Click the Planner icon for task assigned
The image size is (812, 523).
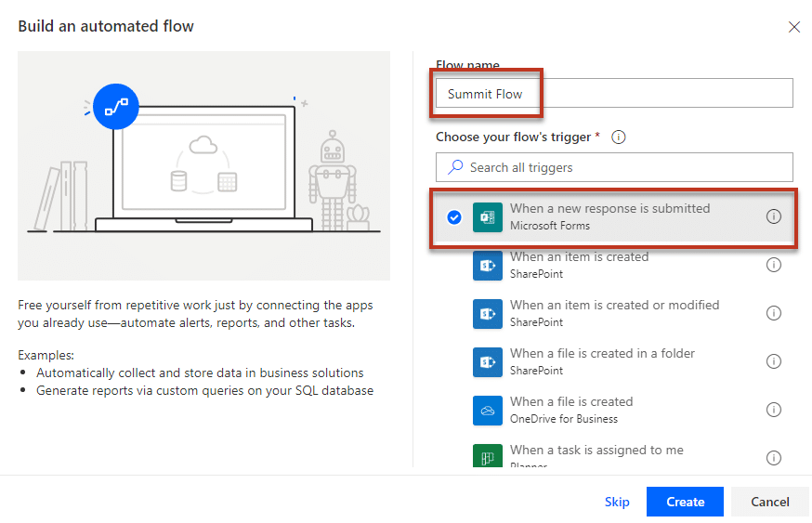click(x=488, y=456)
